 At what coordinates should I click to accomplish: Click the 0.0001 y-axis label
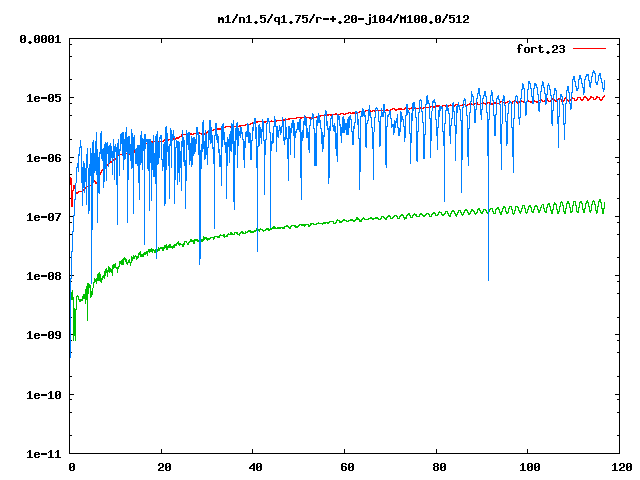pos(40,39)
